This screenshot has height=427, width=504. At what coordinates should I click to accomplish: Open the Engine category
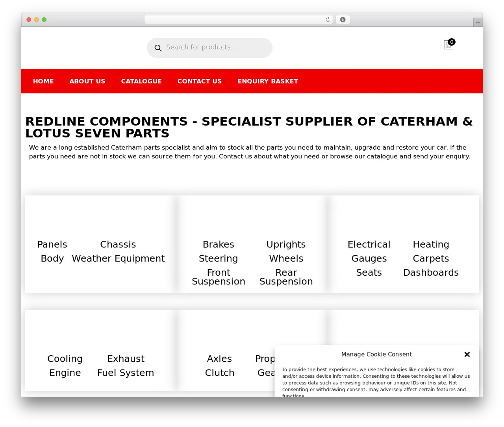65,373
